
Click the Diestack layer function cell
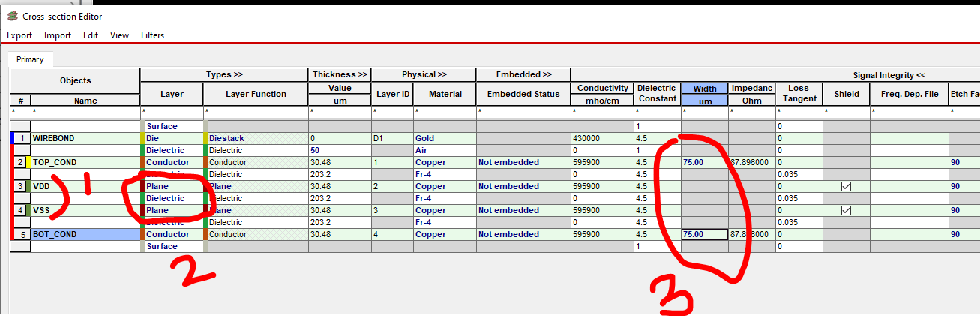point(256,138)
